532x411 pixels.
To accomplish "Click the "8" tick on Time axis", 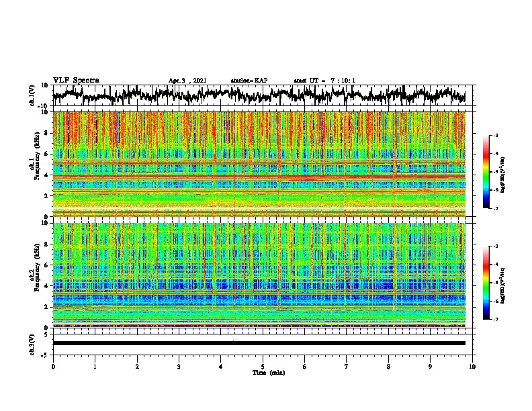I will coord(388,367).
